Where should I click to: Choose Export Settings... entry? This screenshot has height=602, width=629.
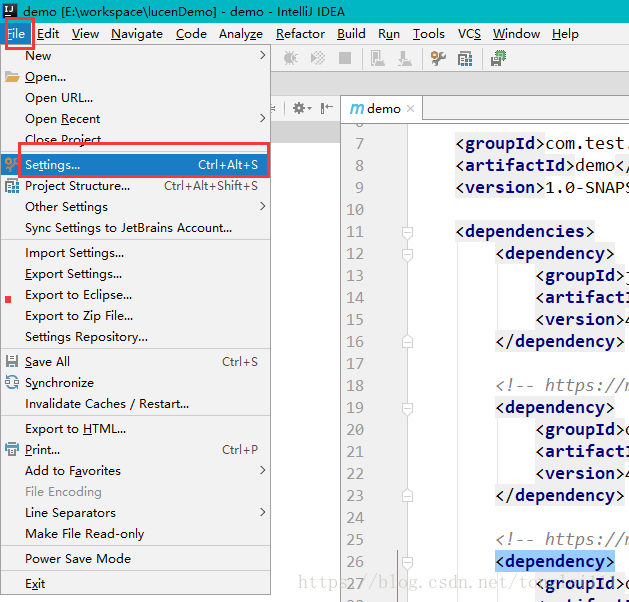coord(136,274)
